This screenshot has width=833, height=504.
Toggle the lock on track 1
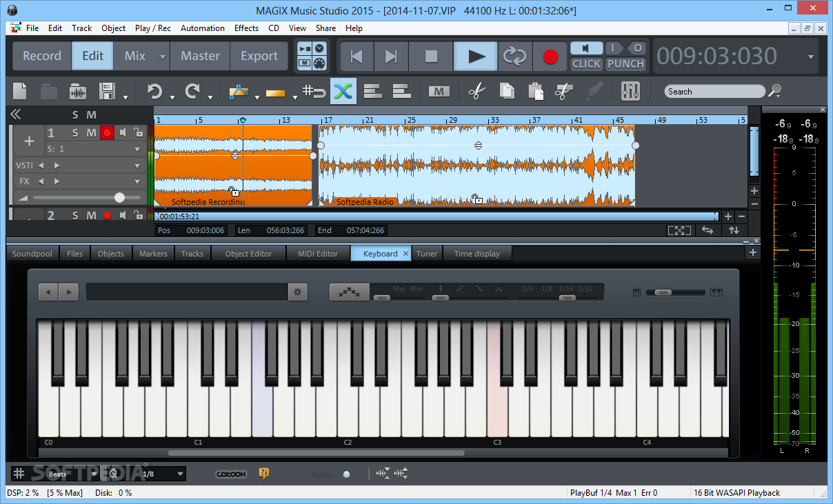(x=138, y=132)
